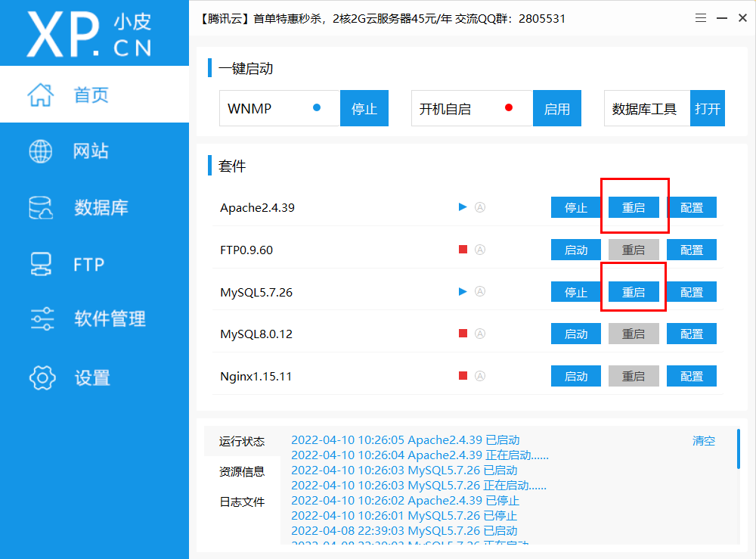Toggle MySQL5.7.26 auto-start circled A icon
756x559 pixels.
(480, 291)
